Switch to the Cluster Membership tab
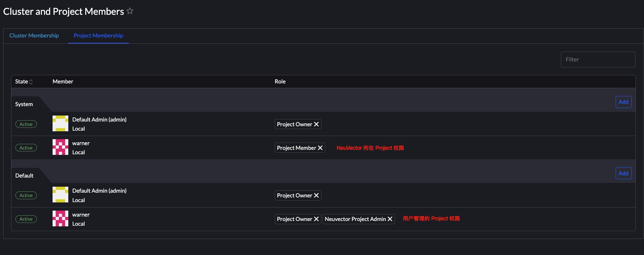The width and height of the screenshot is (644, 255). click(34, 36)
